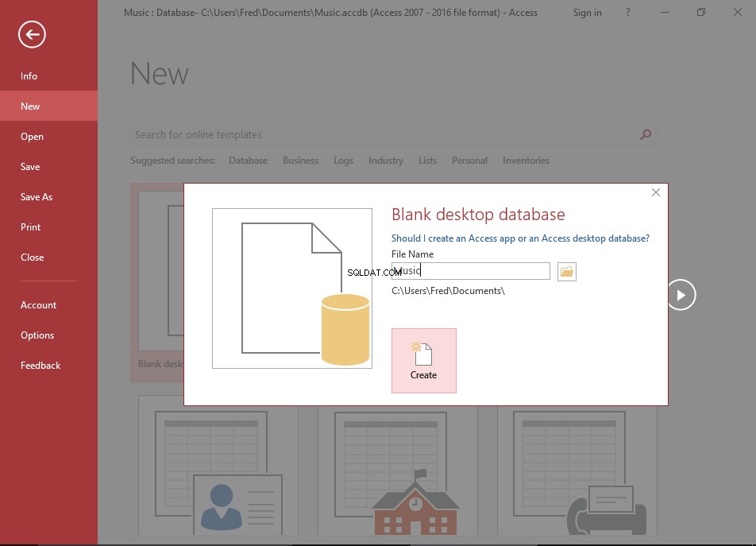756x546 pixels.
Task: Search the suggested Inventories category
Action: [x=526, y=161]
